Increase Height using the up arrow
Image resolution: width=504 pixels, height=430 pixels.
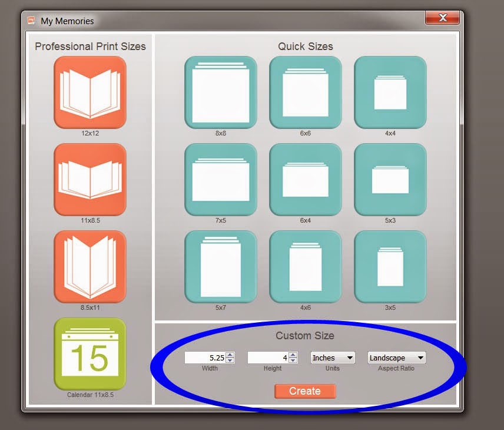coord(293,355)
